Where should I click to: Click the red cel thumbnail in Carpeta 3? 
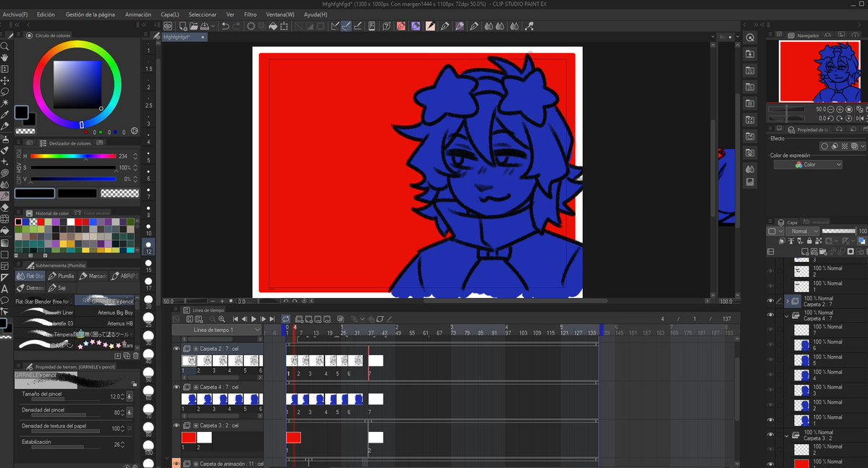point(189,437)
